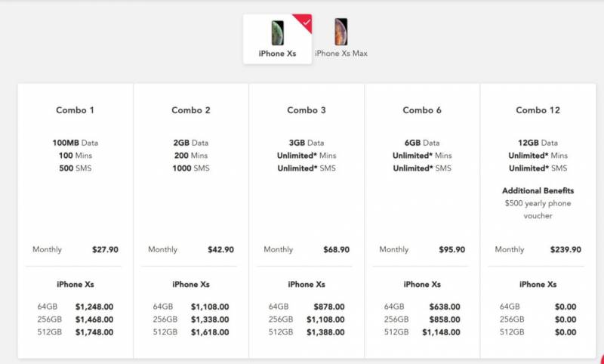Click the $1,248.00 price for 64GB

pyautogui.click(x=94, y=307)
